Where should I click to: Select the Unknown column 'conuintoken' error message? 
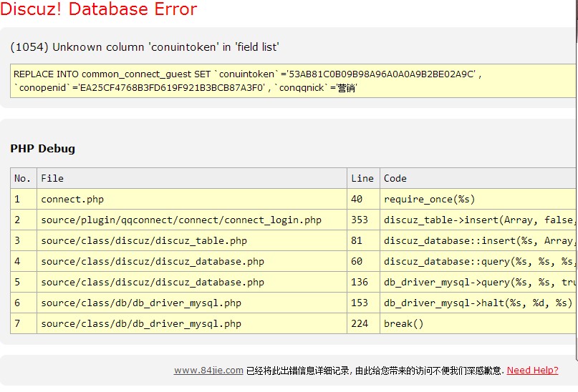click(x=145, y=47)
